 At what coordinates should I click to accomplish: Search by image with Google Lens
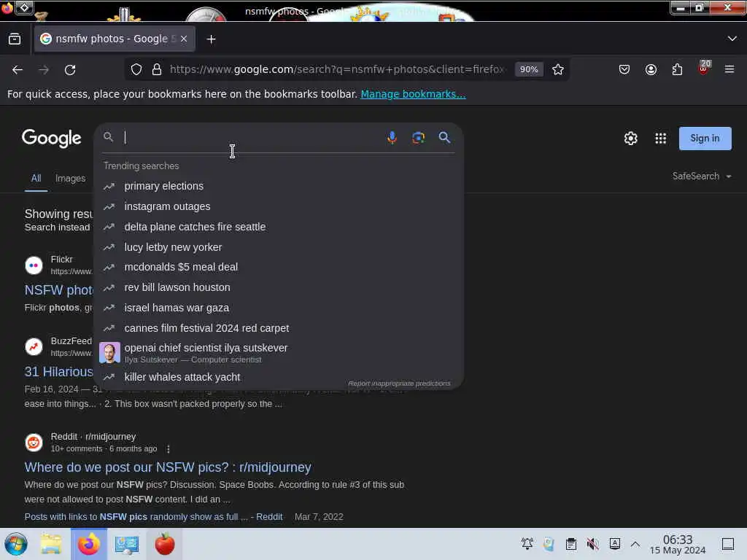click(x=418, y=138)
